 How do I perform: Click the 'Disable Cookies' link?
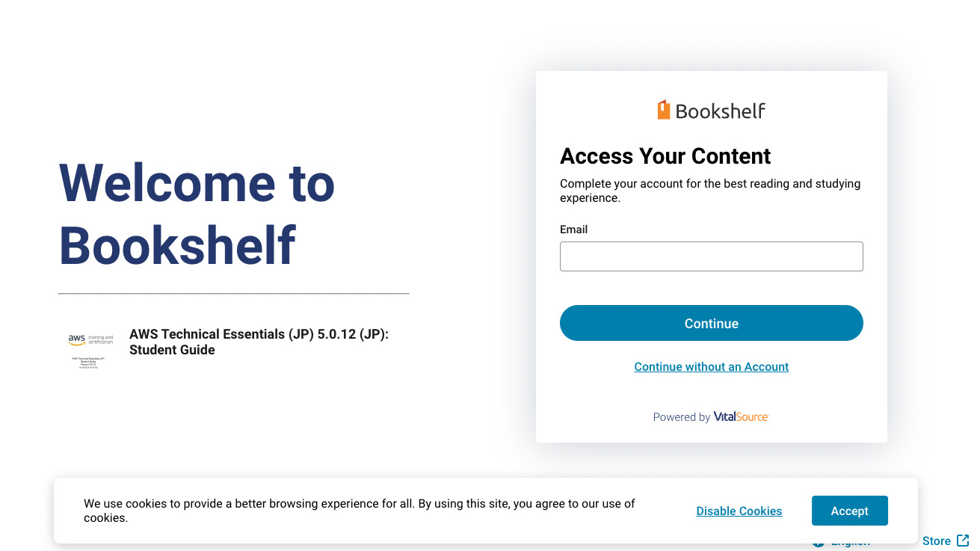739,511
